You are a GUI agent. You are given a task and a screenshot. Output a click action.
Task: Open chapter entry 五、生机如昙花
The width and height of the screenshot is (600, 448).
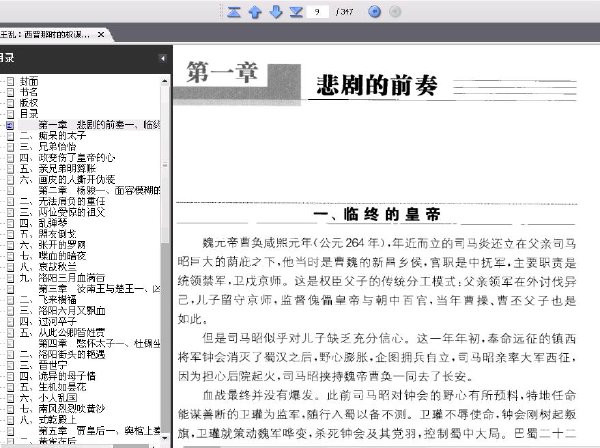53,387
